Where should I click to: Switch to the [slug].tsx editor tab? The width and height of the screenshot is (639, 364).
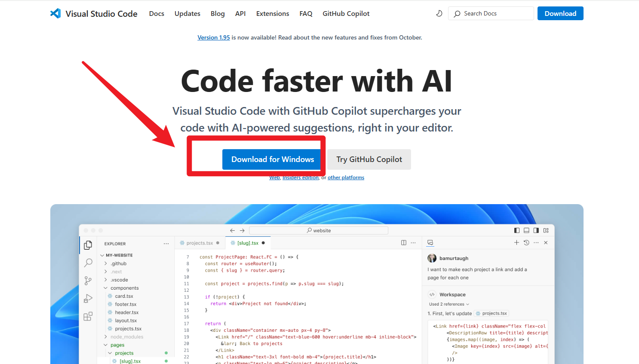tap(248, 243)
